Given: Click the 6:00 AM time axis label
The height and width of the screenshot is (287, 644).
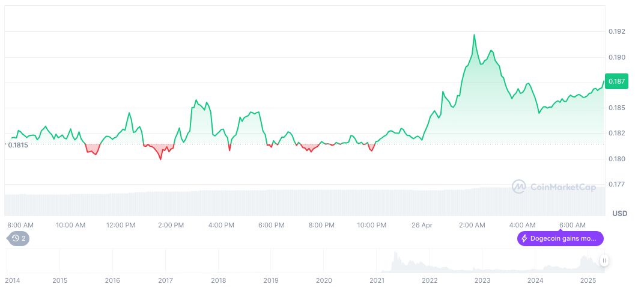Looking at the screenshot, I should pos(573,225).
